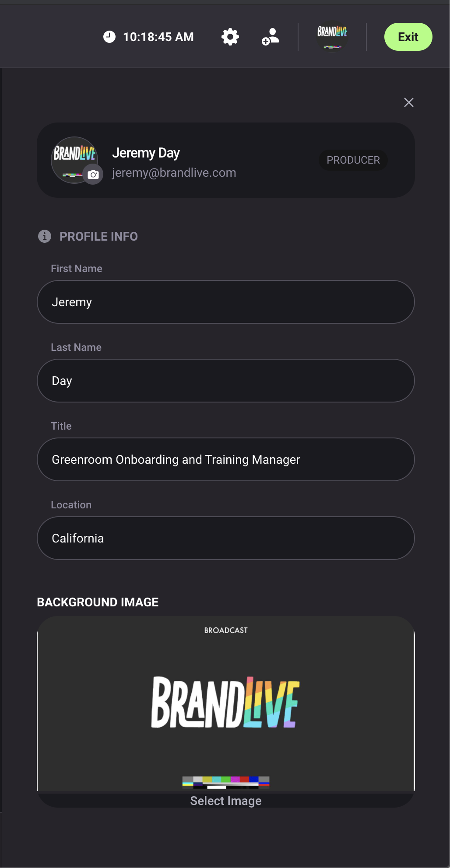
Task: Click the clock icon in the top bar
Action: (x=109, y=37)
